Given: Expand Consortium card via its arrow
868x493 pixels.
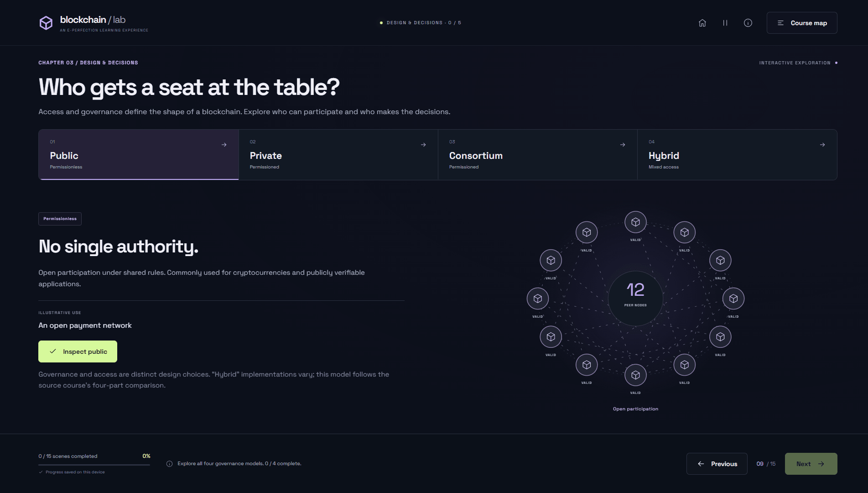Looking at the screenshot, I should (x=623, y=145).
